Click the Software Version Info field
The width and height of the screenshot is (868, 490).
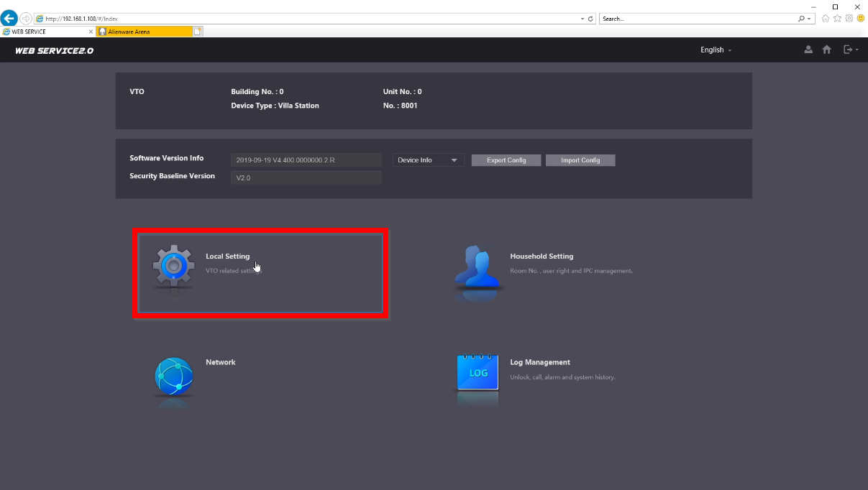click(x=306, y=160)
